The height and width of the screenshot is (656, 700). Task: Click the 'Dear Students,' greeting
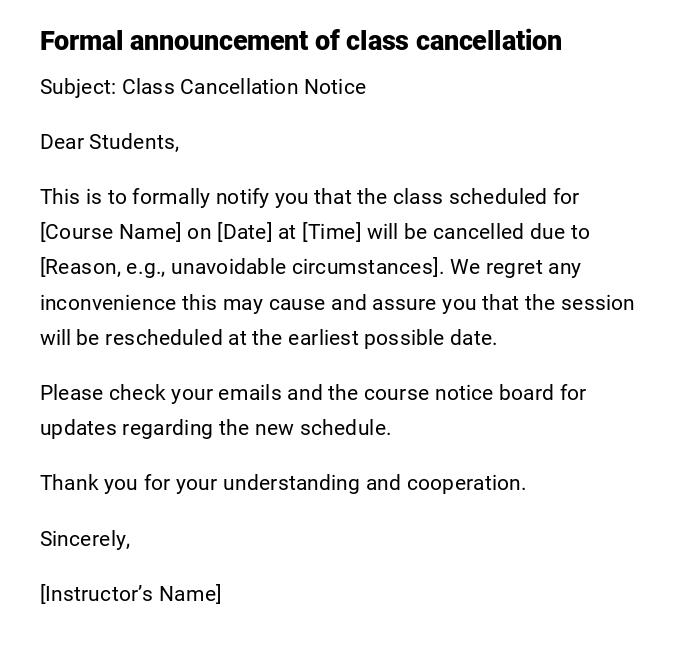click(110, 142)
